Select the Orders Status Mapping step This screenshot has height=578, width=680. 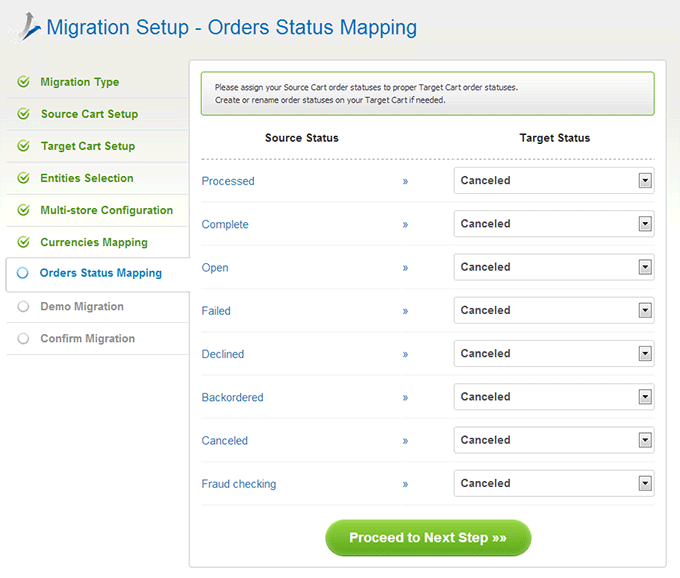tap(101, 273)
